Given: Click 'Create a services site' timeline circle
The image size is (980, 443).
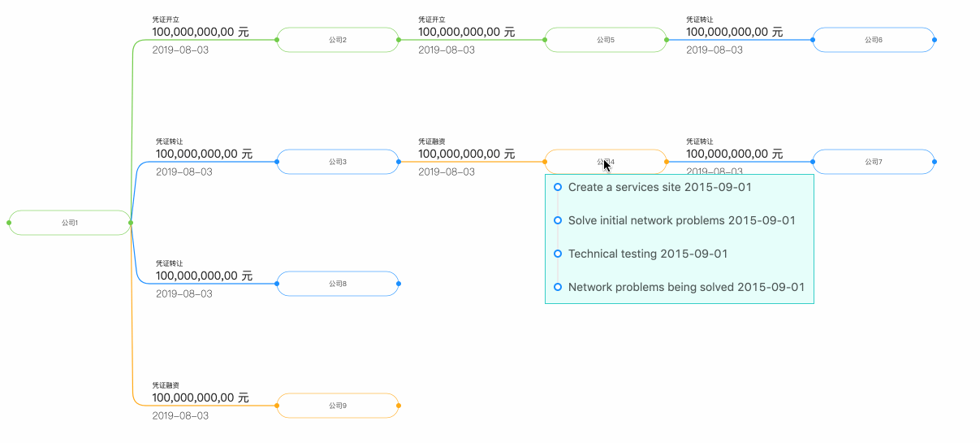Looking at the screenshot, I should point(558,187).
